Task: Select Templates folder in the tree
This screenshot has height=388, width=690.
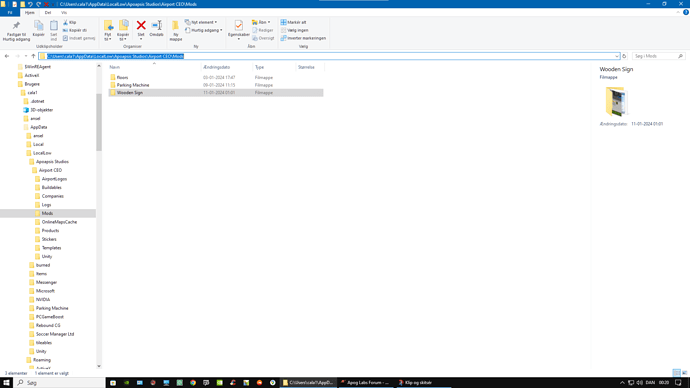Action: tap(51, 248)
